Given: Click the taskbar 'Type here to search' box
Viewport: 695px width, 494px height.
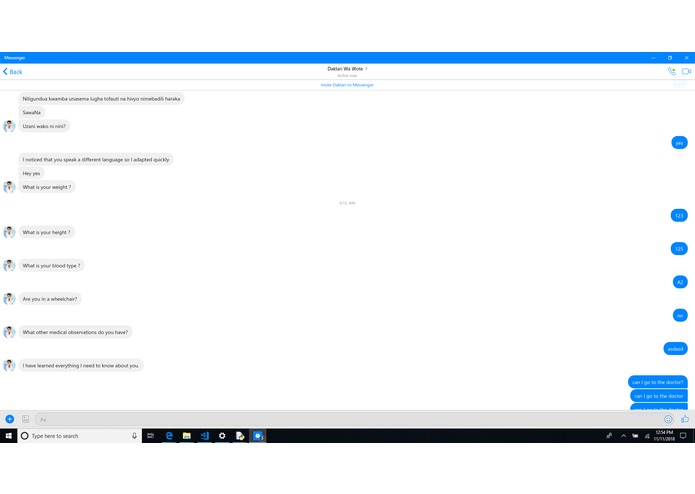Looking at the screenshot, I should click(x=80, y=436).
